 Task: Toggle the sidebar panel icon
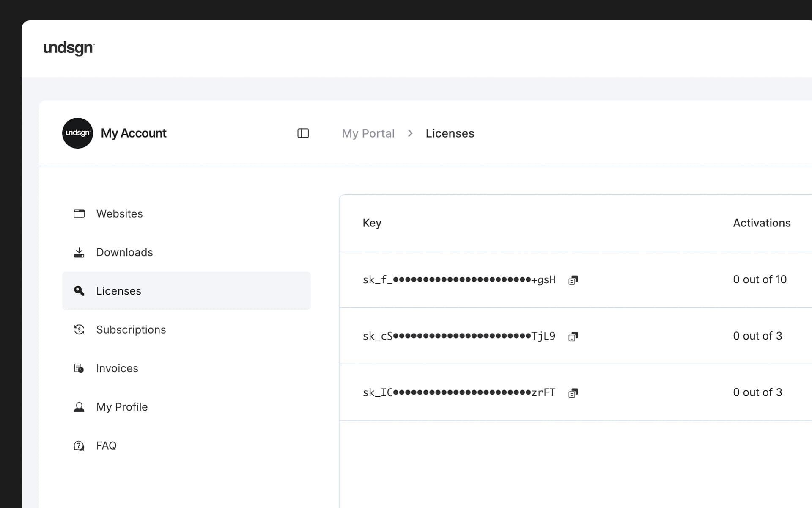(x=303, y=133)
